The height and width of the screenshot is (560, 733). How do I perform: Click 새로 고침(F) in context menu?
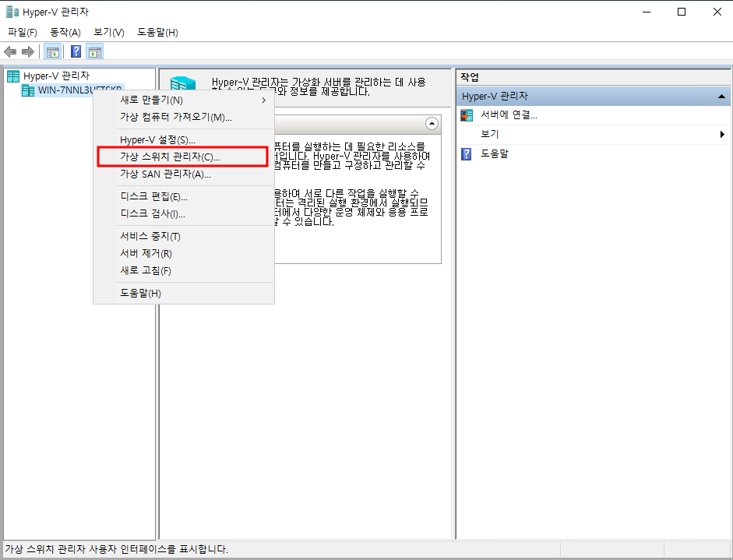(x=184, y=270)
